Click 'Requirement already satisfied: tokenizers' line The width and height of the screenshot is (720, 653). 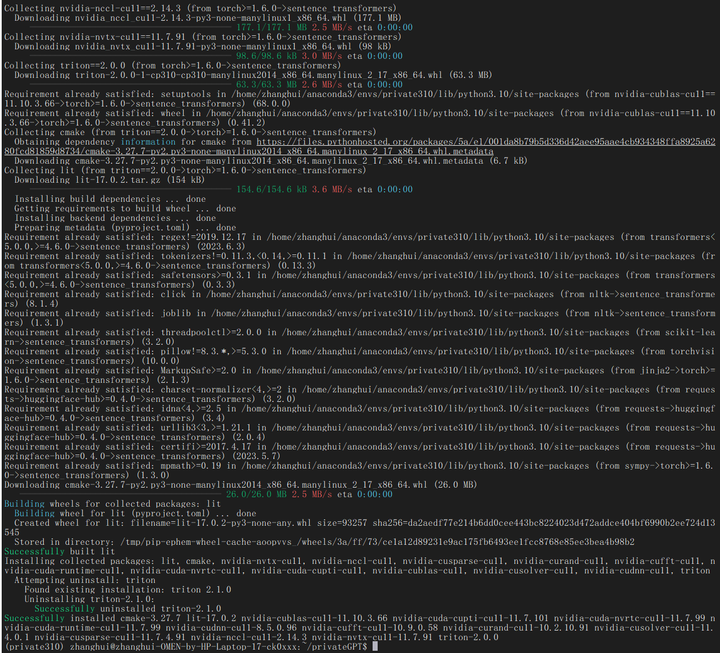coord(360,261)
